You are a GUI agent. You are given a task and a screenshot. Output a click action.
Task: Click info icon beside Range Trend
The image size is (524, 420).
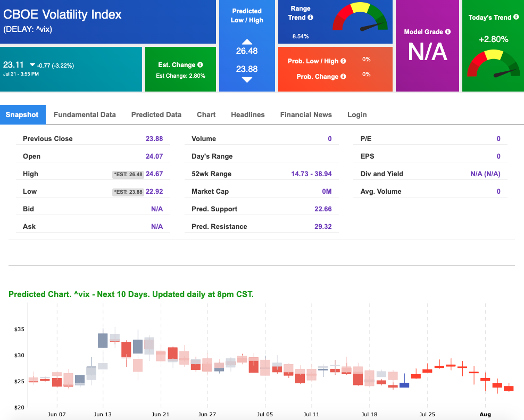point(311,18)
